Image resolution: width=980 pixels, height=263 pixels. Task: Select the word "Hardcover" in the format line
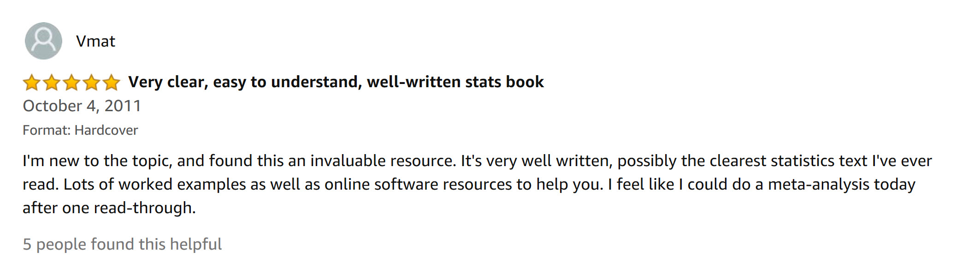tap(106, 131)
